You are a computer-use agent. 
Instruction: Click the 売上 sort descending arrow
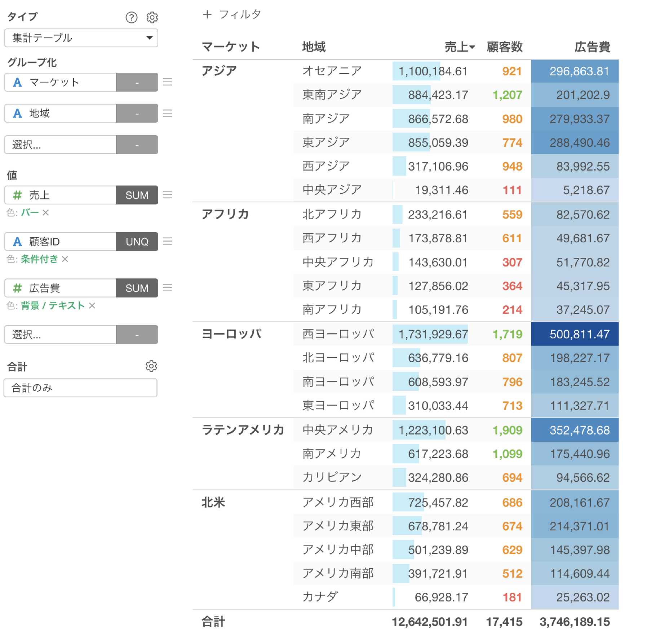[472, 47]
